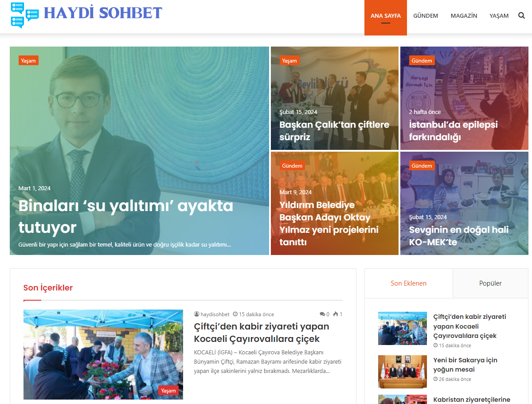The width and height of the screenshot is (532, 404).
Task: Click comment count icon on Çiftçi article
Action: pyautogui.click(x=322, y=314)
